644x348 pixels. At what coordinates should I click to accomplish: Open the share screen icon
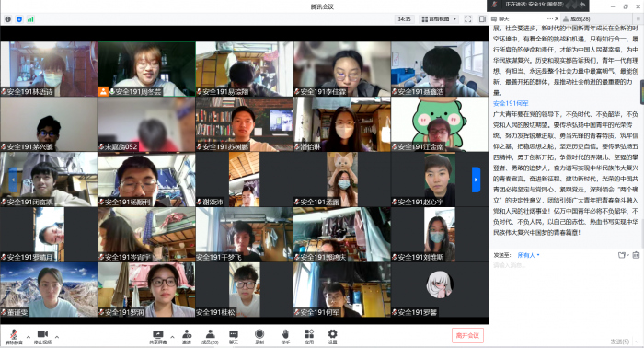pos(157,337)
